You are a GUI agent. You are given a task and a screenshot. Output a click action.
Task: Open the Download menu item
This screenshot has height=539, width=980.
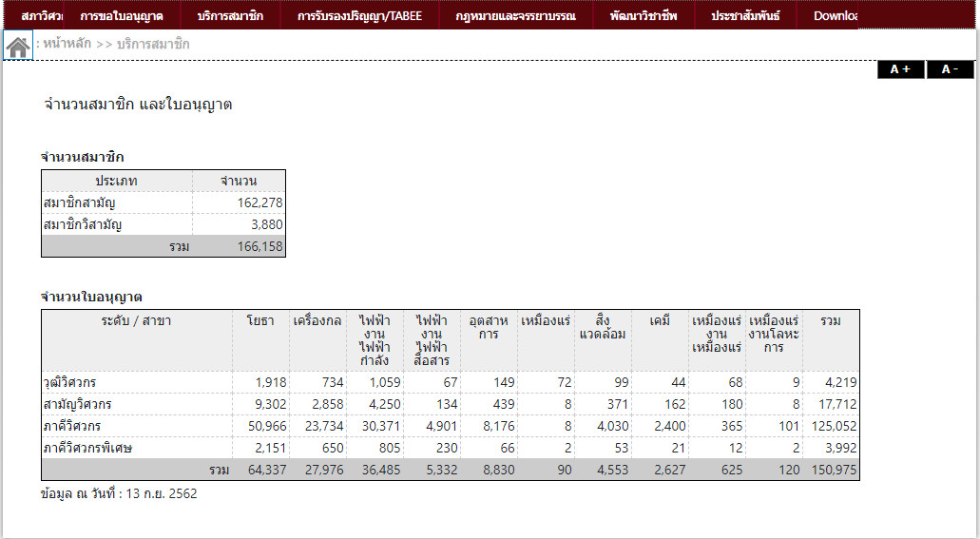click(x=835, y=15)
